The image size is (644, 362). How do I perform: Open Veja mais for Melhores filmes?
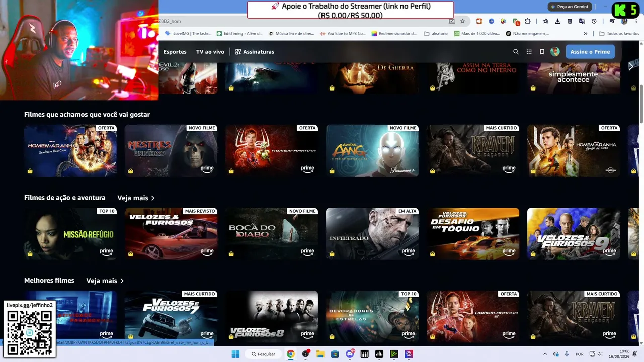(105, 281)
